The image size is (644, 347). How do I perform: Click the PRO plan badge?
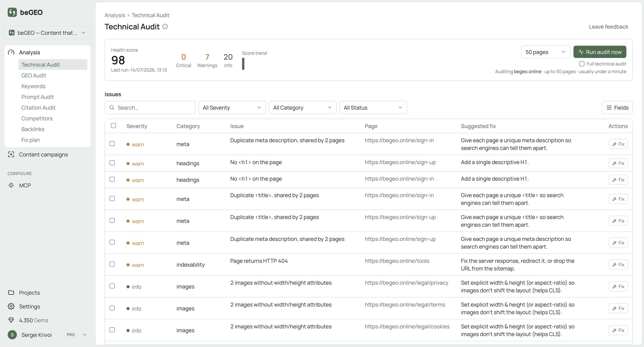click(71, 335)
